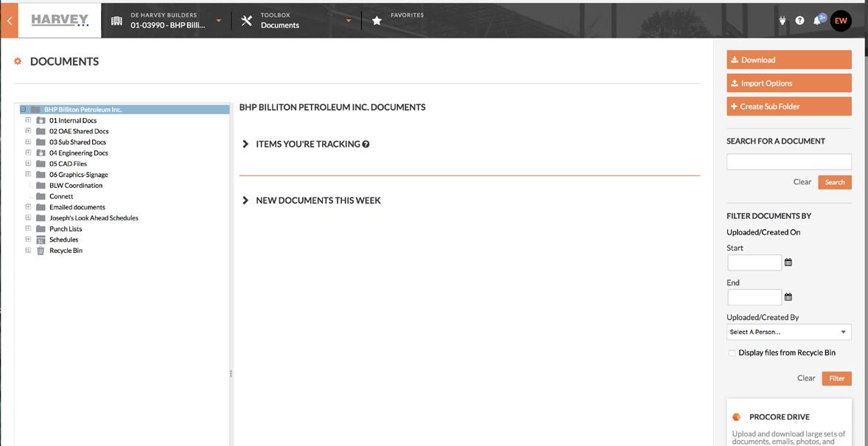Select 02 OAE Shared Docs in tree
The width and height of the screenshot is (868, 446).
79,131
